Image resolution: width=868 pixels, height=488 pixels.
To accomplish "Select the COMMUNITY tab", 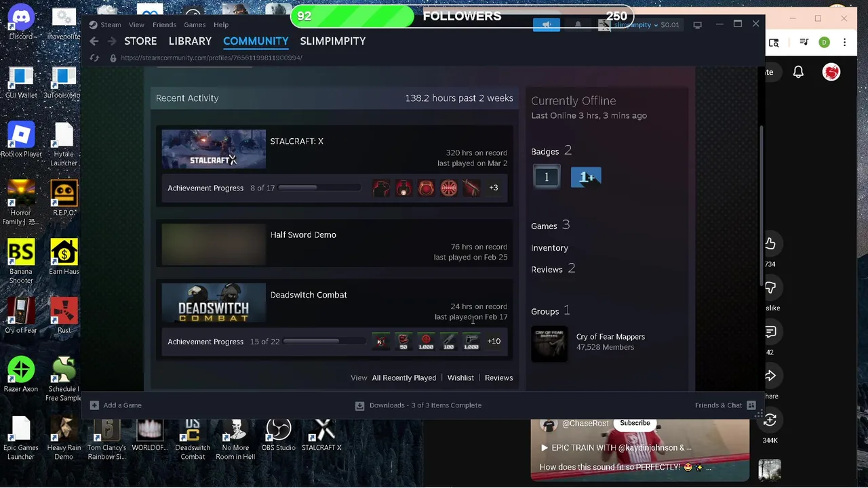I will tap(256, 41).
